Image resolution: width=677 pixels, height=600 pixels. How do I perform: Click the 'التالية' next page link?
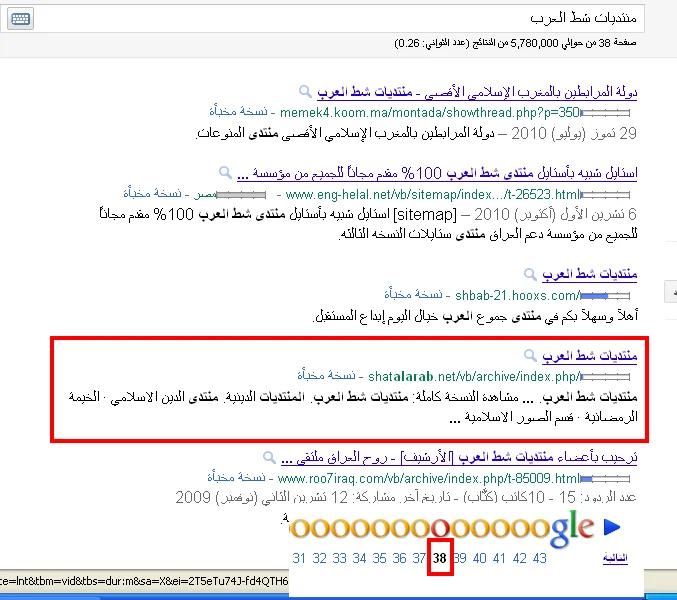click(x=615, y=558)
